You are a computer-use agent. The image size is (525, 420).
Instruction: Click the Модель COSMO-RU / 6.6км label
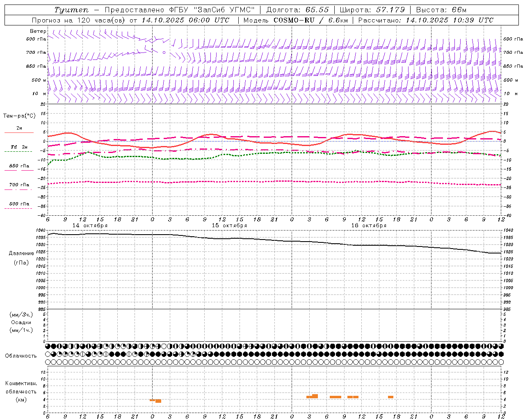click(295, 20)
